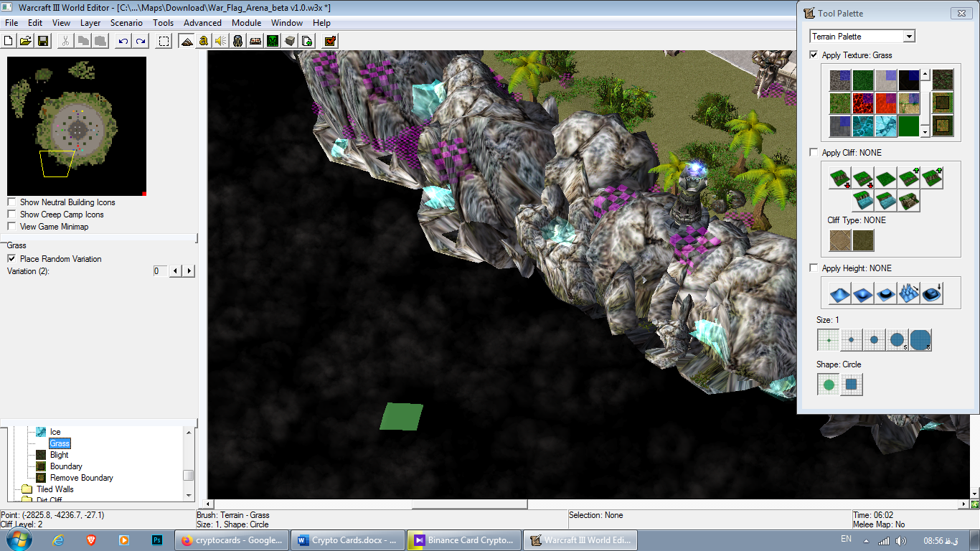Click the viewport horizontal scroll left arrow

(x=209, y=504)
